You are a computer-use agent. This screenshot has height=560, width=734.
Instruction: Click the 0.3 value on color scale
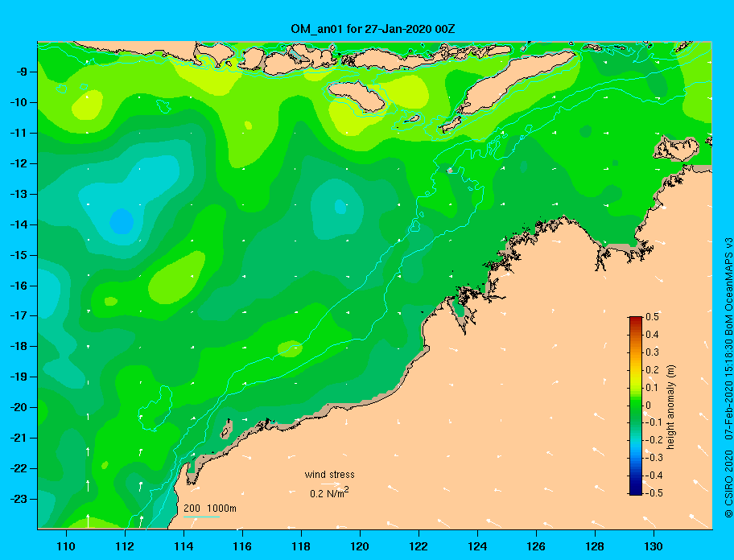[653, 352]
